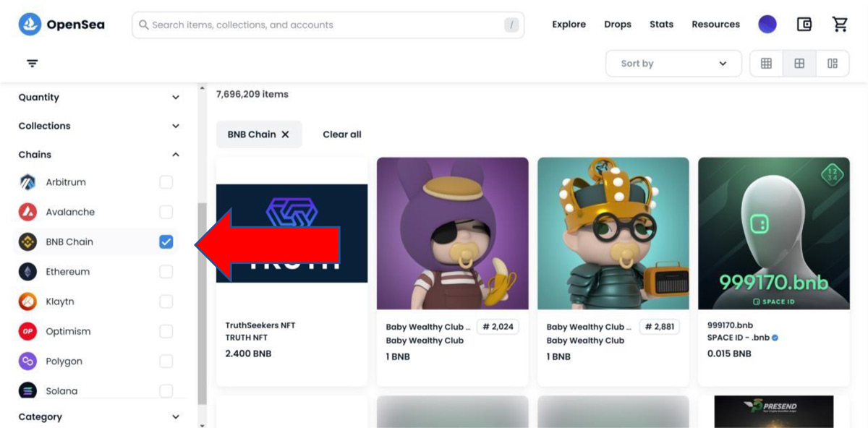Uncheck the BNB Chain checkbox

pyautogui.click(x=166, y=242)
